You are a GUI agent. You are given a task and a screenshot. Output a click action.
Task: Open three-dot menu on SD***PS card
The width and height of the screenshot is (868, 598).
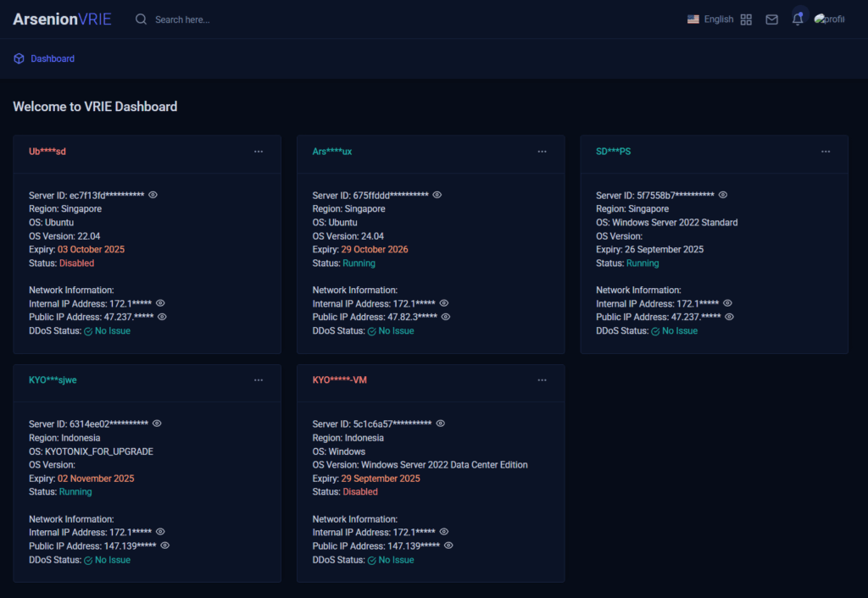coord(826,152)
